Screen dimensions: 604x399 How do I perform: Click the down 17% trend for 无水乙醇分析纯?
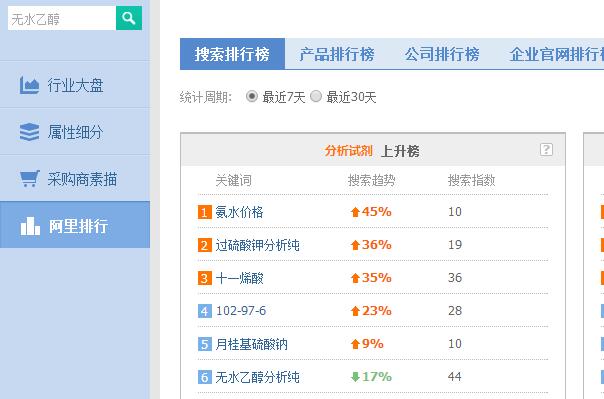(x=371, y=377)
